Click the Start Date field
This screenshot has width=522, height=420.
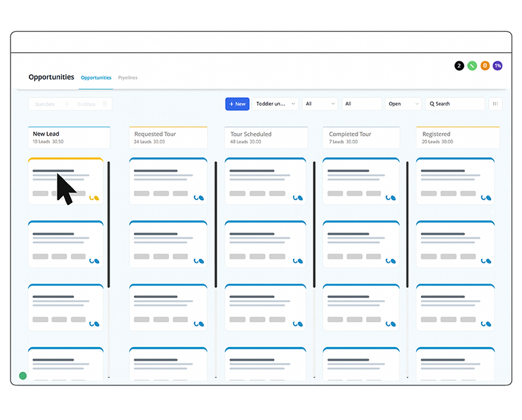(x=44, y=104)
